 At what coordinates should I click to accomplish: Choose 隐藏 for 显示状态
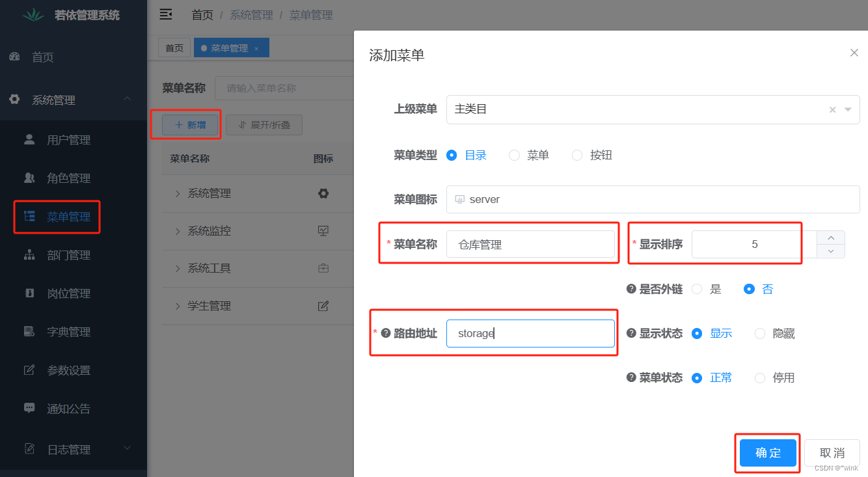760,333
